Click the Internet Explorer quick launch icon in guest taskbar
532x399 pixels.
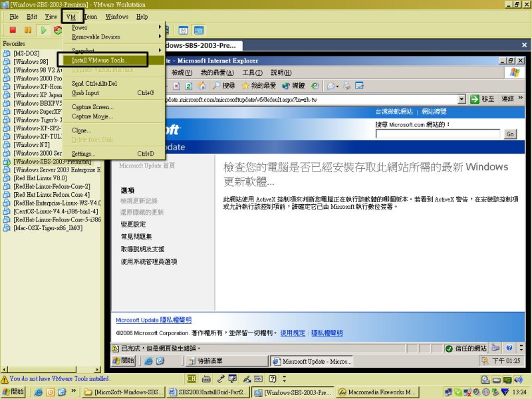(x=148, y=361)
